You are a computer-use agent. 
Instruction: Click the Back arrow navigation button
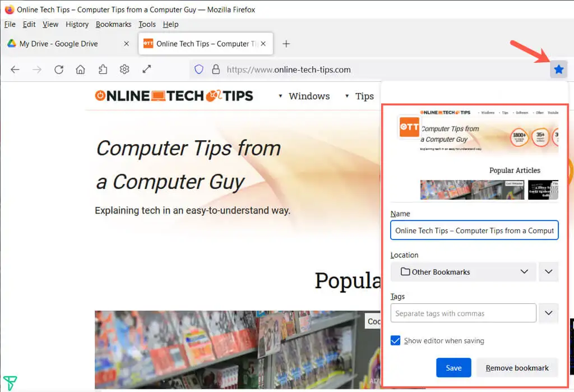tap(15, 70)
